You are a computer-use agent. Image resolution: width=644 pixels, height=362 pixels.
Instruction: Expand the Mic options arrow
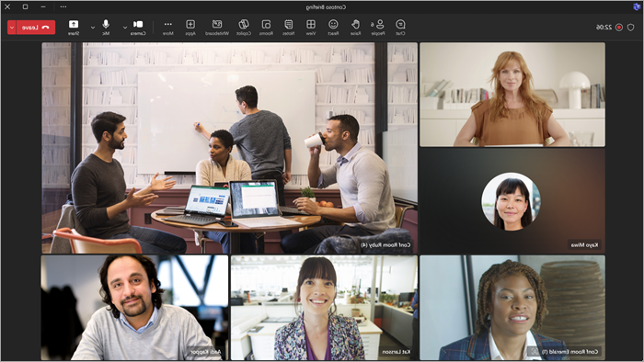93,28
